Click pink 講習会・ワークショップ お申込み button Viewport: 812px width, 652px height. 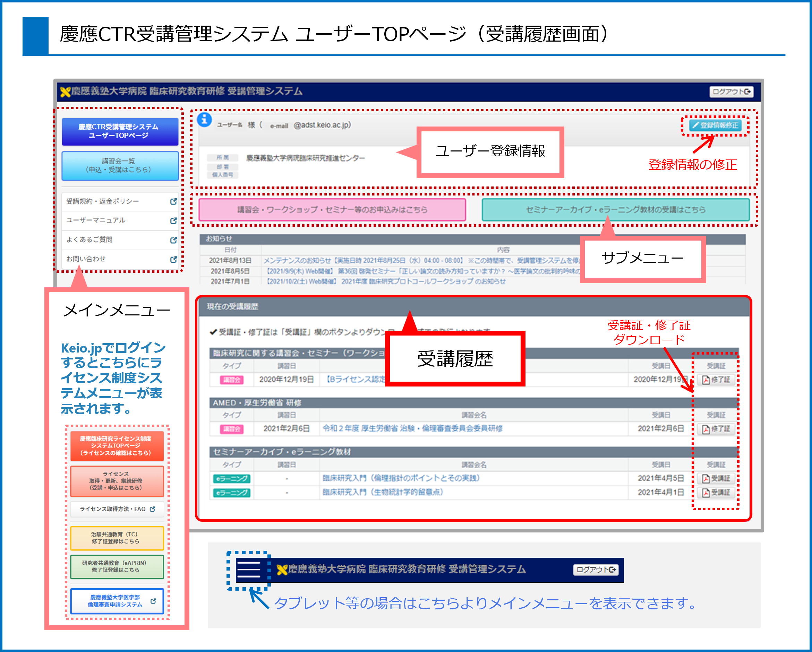point(332,210)
